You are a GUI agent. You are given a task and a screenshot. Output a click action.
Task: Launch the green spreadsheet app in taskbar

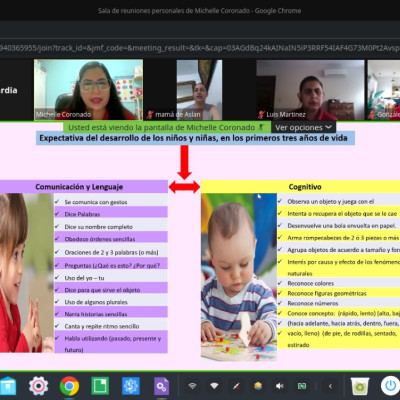(100, 386)
